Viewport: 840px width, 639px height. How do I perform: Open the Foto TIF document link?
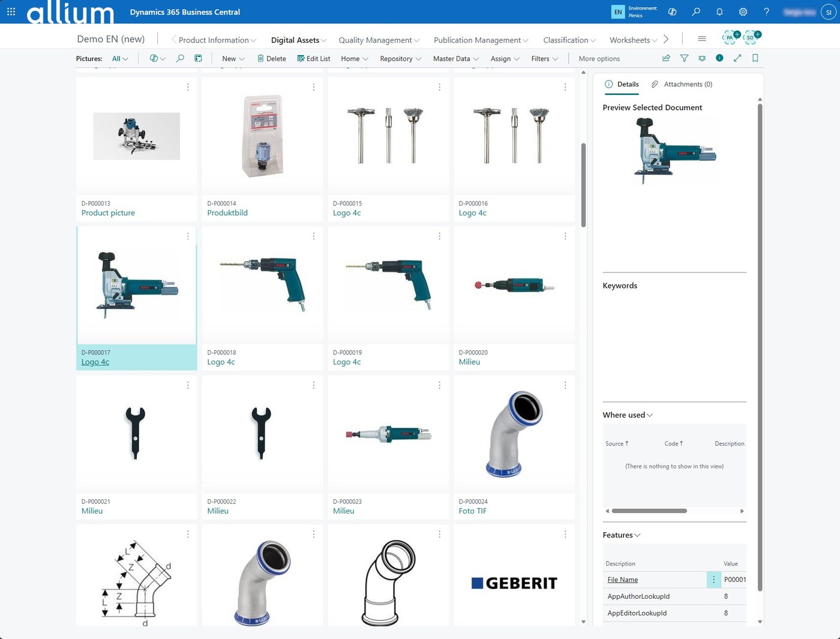[472, 511]
